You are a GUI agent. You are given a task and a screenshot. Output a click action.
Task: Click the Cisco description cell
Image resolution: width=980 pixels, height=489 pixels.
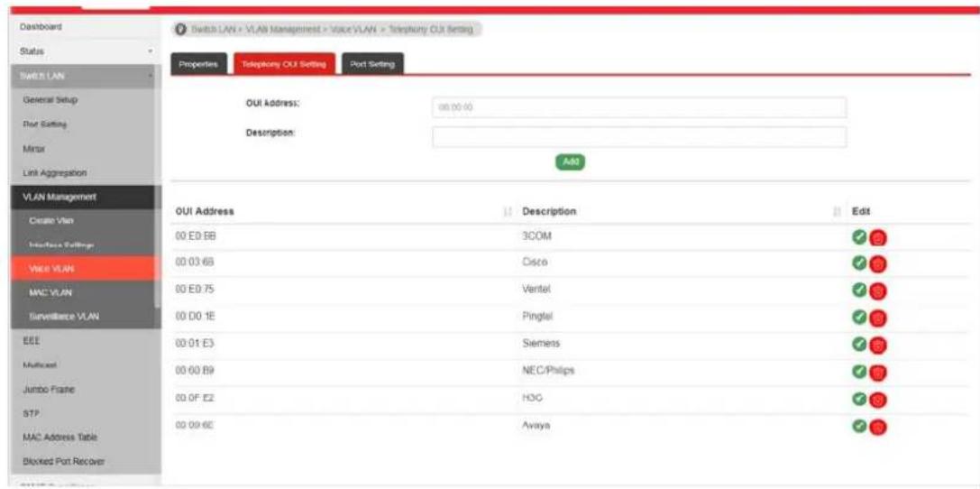click(535, 263)
